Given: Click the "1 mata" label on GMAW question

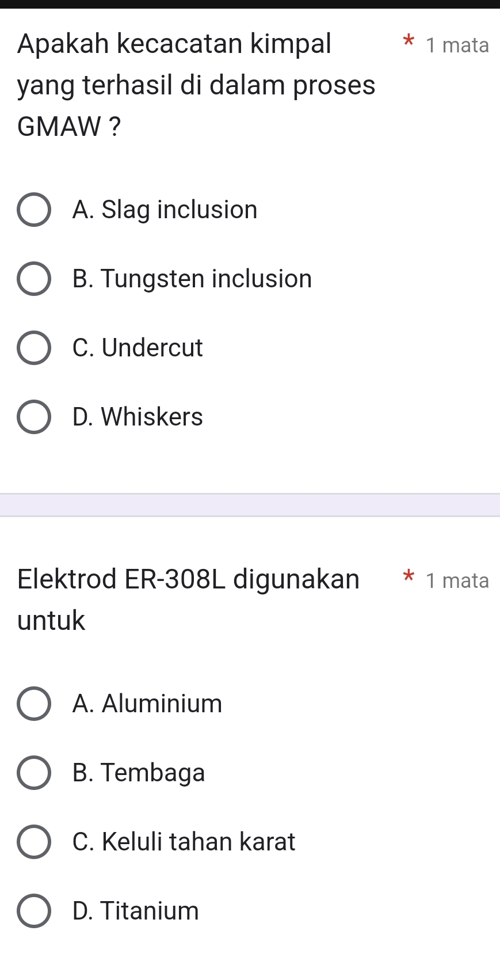Looking at the screenshot, I should point(457,45).
